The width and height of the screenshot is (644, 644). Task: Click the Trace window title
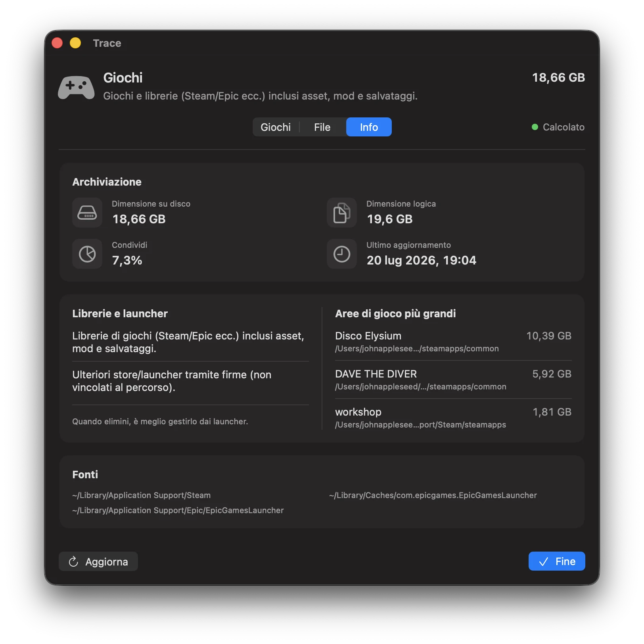coord(107,43)
